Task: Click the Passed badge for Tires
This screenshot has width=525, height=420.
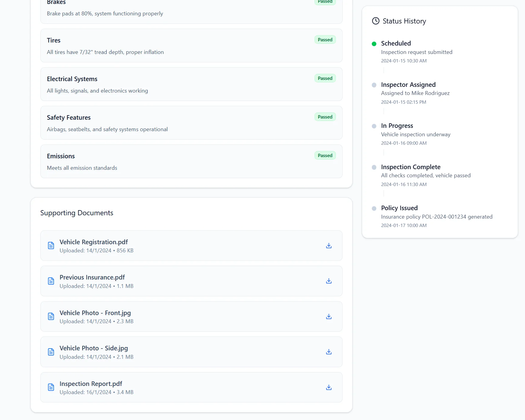Action: pos(325,40)
